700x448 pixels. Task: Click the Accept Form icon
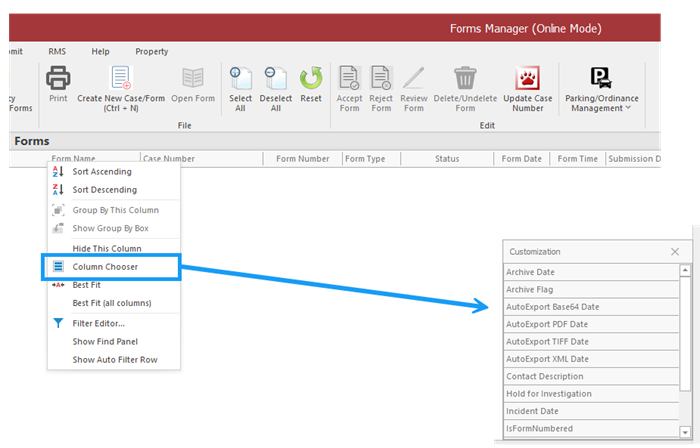point(350,79)
